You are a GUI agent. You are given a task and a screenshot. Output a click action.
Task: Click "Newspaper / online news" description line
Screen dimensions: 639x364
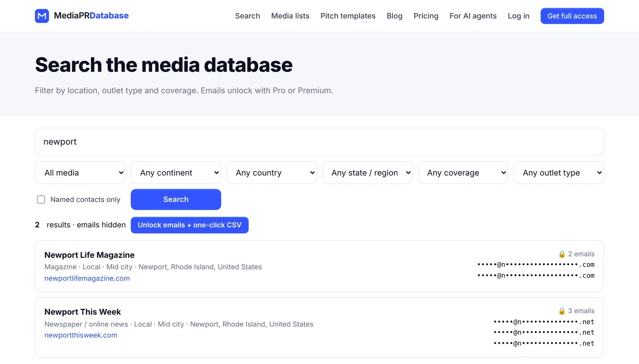[179, 324]
